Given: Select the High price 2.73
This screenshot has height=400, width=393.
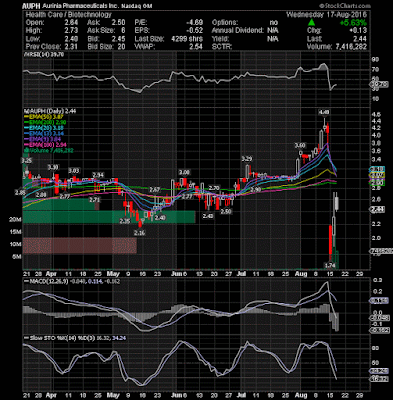Looking at the screenshot, I should (71, 31).
